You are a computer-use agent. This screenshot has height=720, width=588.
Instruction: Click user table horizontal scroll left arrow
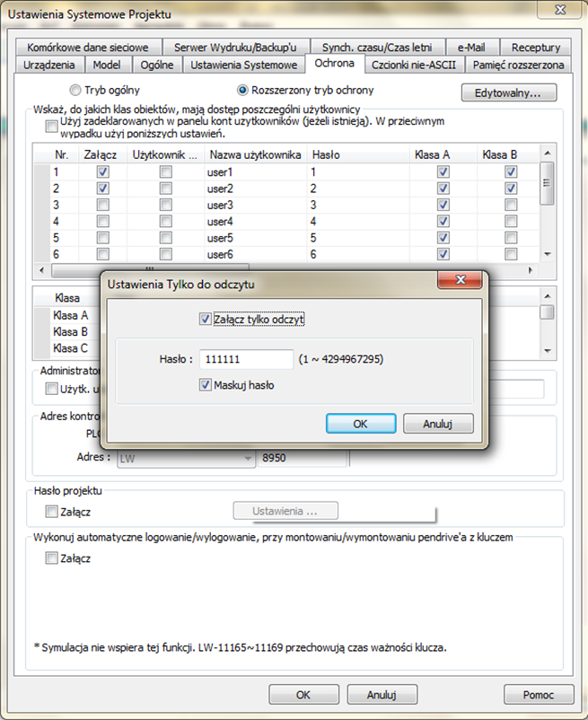pos(42,270)
